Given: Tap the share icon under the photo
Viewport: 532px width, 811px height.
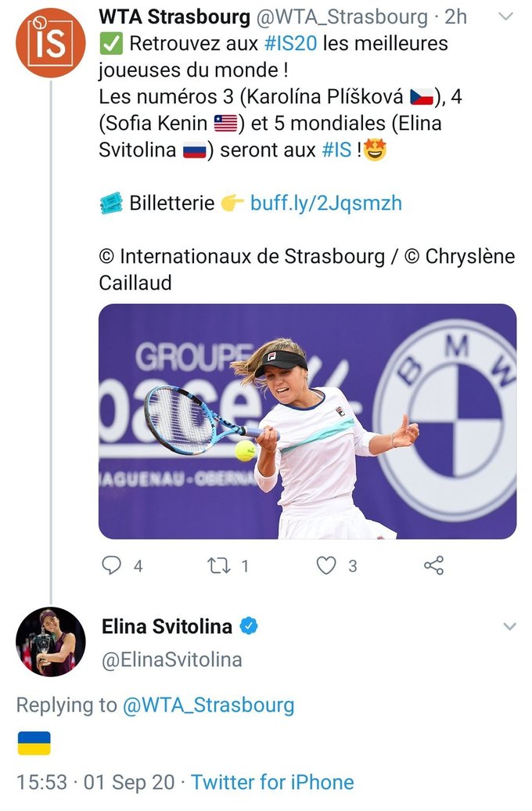Looking at the screenshot, I should point(433,565).
